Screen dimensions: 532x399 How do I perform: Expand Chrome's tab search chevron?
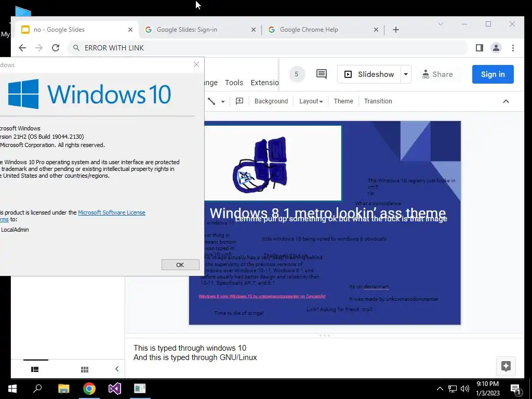pyautogui.click(x=441, y=24)
